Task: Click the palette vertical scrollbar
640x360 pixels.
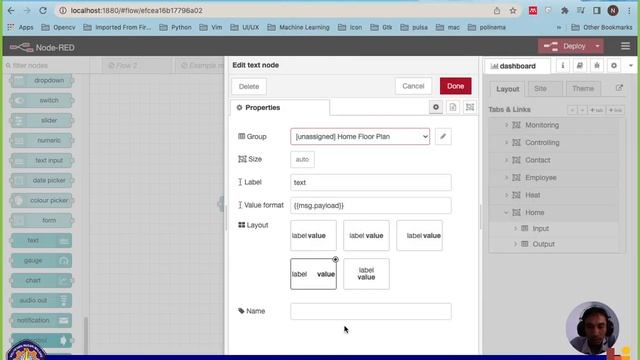Action: click(x=86, y=336)
